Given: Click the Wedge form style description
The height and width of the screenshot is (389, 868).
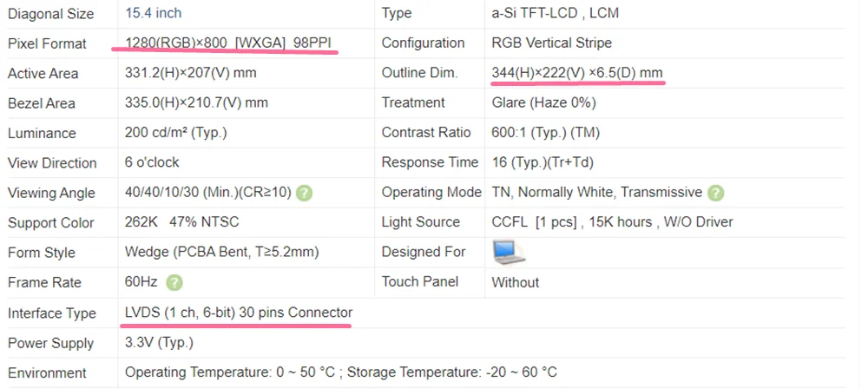Looking at the screenshot, I should 222,253.
